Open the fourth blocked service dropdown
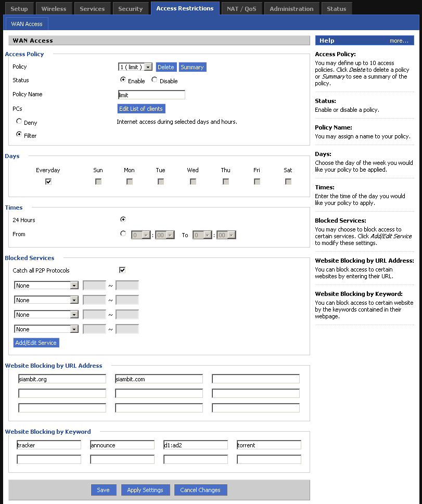The image size is (422, 504). pyautogui.click(x=46, y=329)
